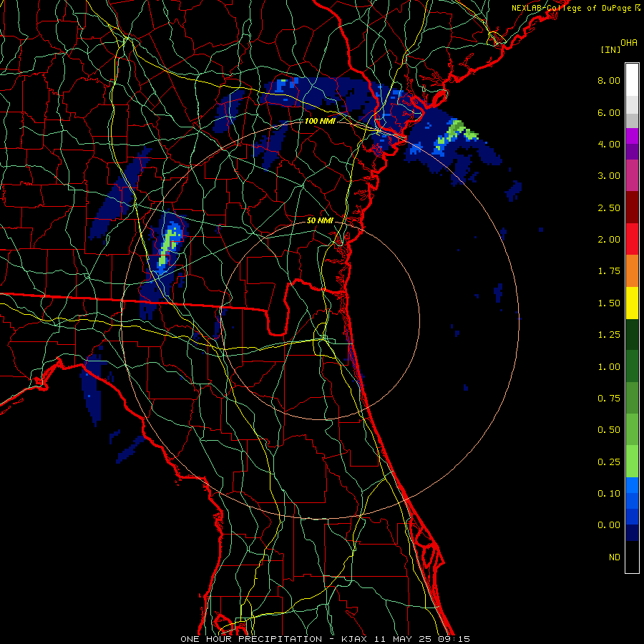Pick the bright red legend swatch

click(632, 239)
